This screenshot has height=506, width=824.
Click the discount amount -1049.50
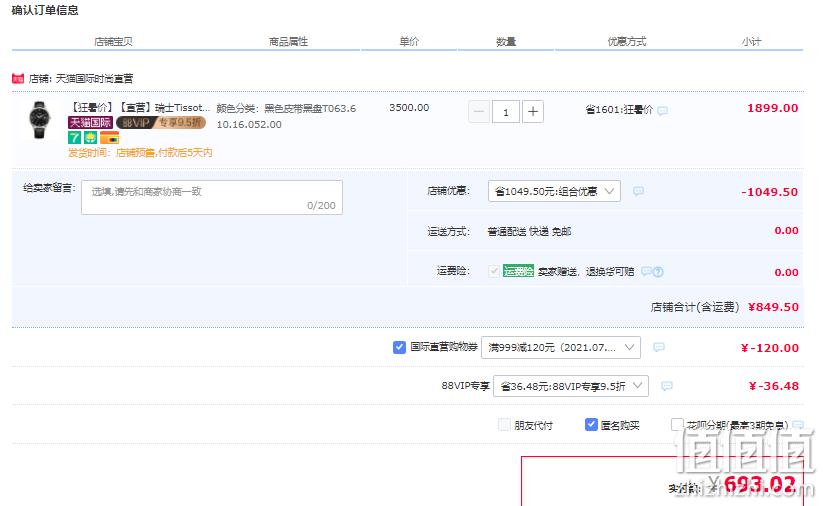(x=769, y=192)
